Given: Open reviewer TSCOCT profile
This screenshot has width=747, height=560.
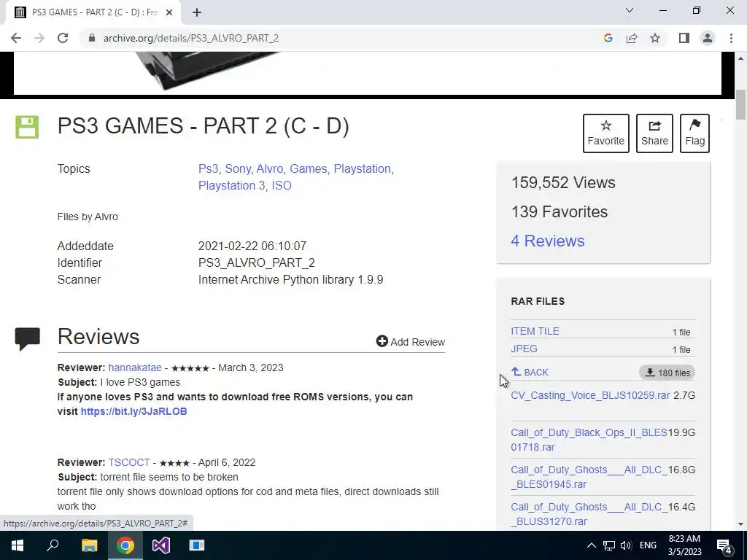Looking at the screenshot, I should click(x=129, y=462).
